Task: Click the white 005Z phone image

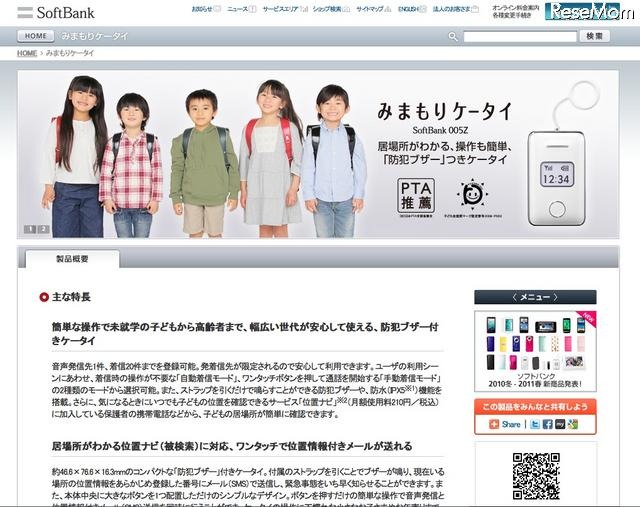Action: pyautogui.click(x=556, y=178)
